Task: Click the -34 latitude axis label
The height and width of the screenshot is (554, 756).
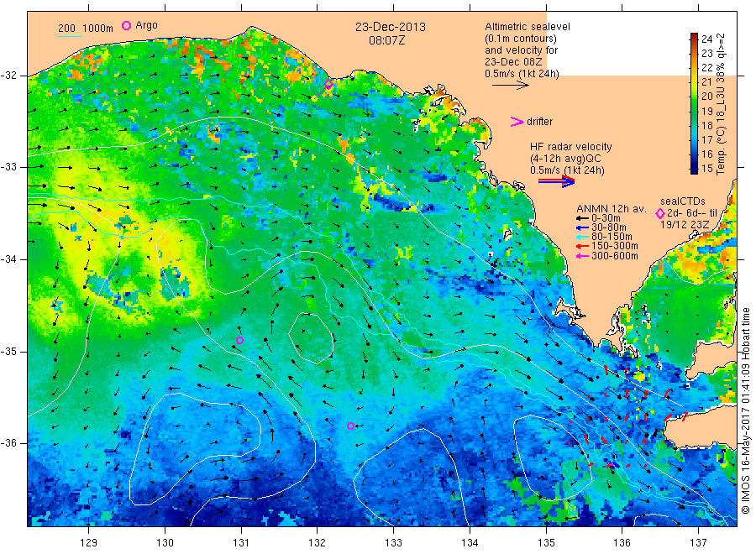Action: (x=8, y=259)
